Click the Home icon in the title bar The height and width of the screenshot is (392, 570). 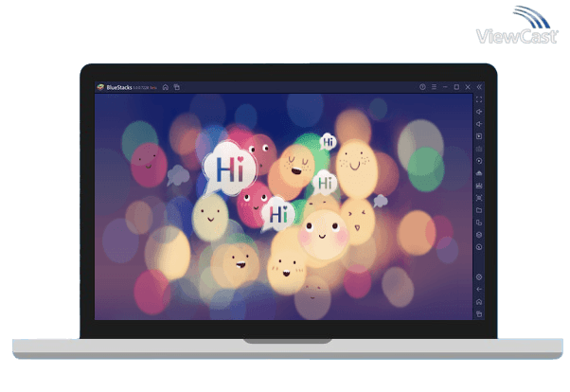coord(166,87)
